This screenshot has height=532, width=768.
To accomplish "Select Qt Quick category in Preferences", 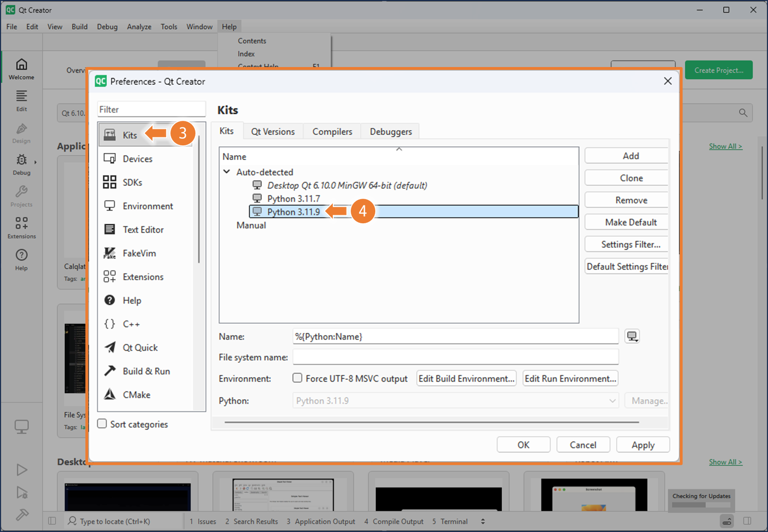I will pyautogui.click(x=146, y=347).
